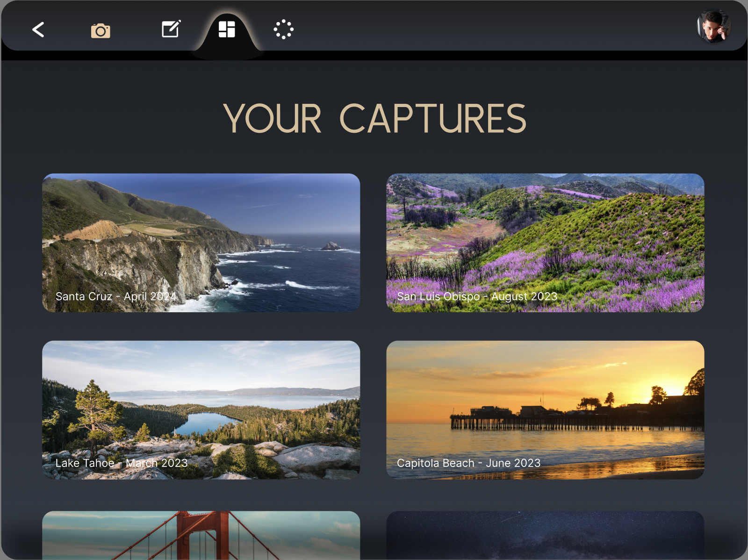
Task: Go back with the left arrow icon
Action: tap(38, 30)
